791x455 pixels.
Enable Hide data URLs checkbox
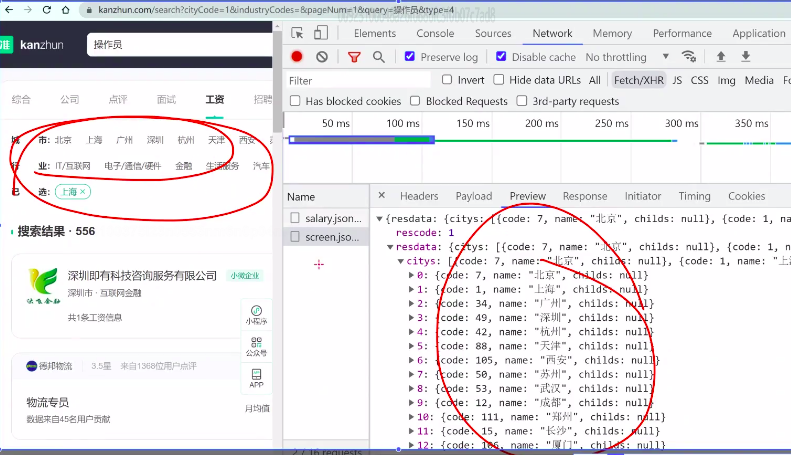tap(498, 80)
